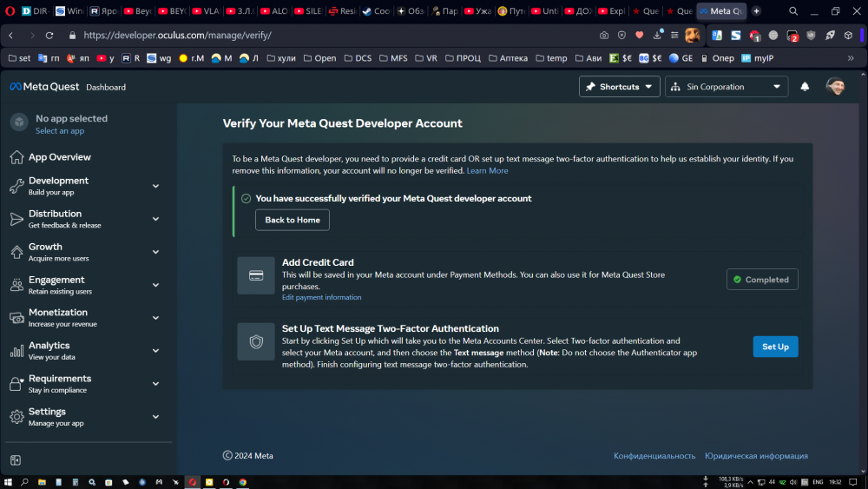Open Edit payment information link
Viewport: 868px width, 489px height.
tap(321, 297)
